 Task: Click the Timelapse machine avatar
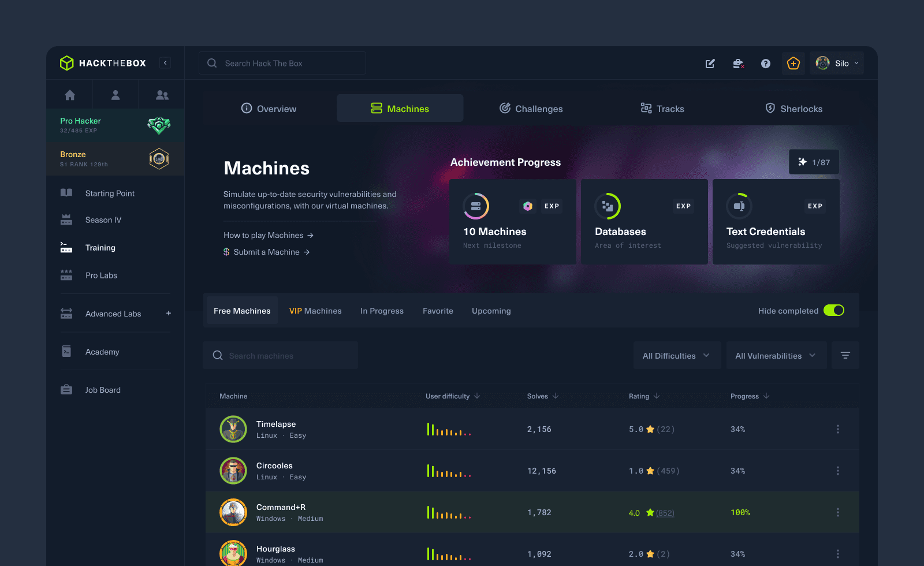[233, 429]
